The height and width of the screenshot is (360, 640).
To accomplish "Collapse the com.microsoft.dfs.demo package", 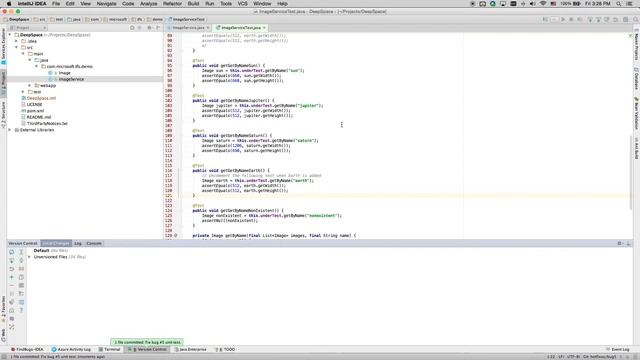I will 36,67.
